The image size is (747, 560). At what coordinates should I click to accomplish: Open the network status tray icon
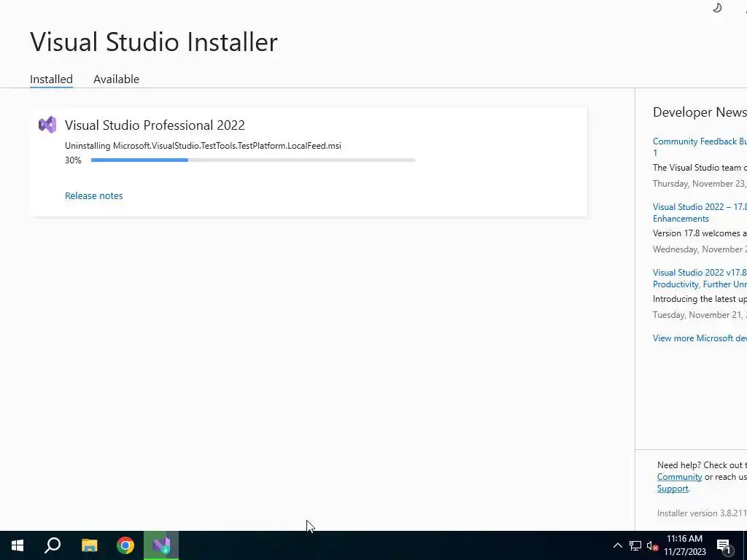pyautogui.click(x=635, y=545)
